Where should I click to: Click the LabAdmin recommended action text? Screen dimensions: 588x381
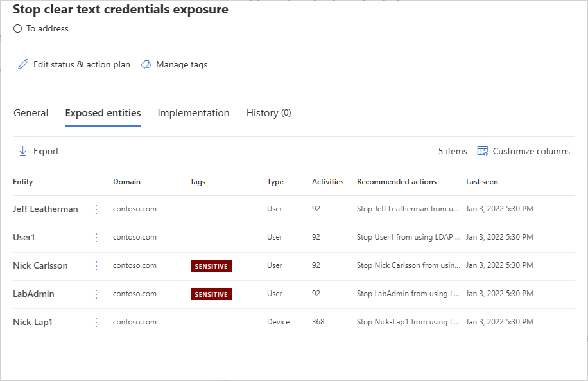pos(408,294)
